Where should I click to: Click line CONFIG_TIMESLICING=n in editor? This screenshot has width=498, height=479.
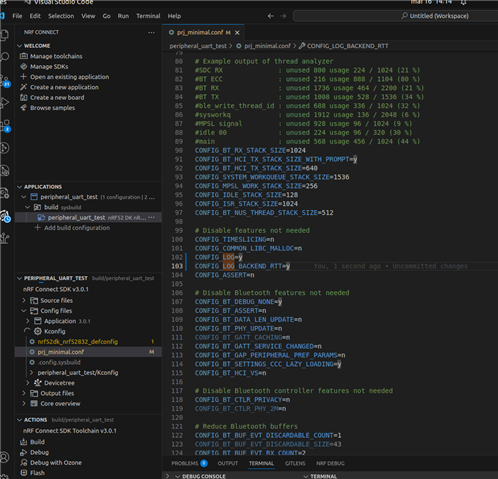pos(234,239)
